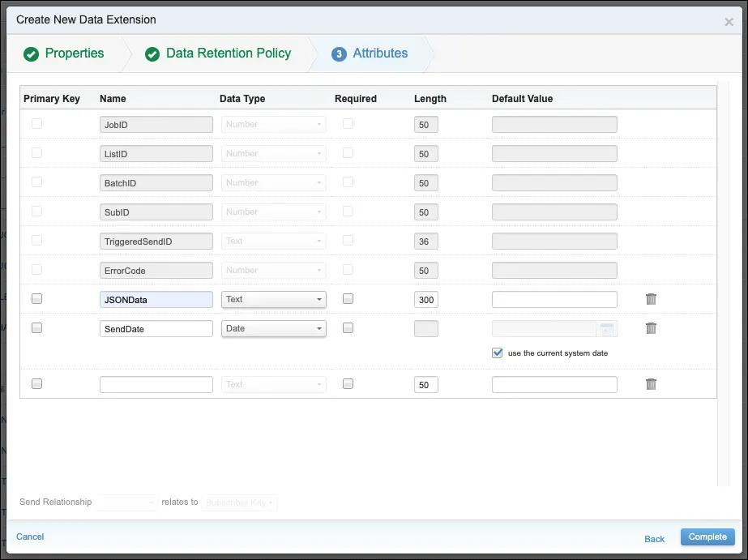This screenshot has height=560, width=748.
Task: Enable Primary Key for JSONData
Action: point(36,298)
